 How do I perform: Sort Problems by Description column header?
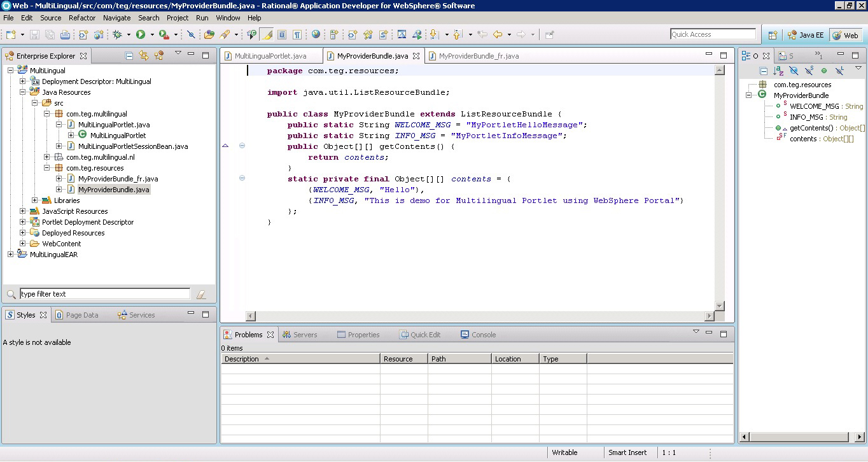click(x=300, y=359)
